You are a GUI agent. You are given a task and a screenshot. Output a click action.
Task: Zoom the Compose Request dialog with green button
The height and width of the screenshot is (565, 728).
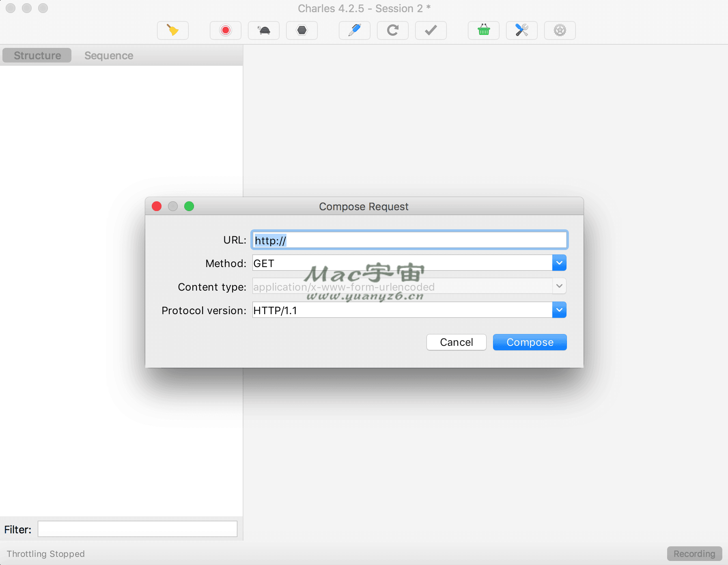189,206
